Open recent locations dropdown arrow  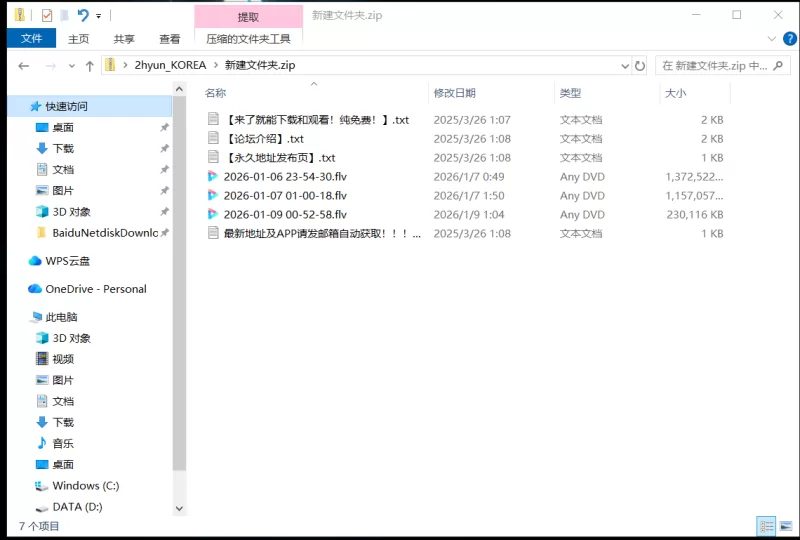(71, 66)
